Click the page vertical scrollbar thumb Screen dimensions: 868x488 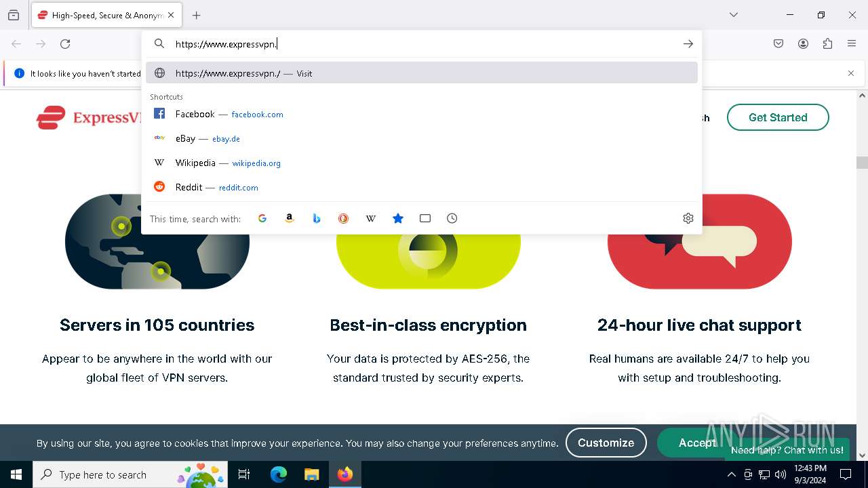pos(862,163)
